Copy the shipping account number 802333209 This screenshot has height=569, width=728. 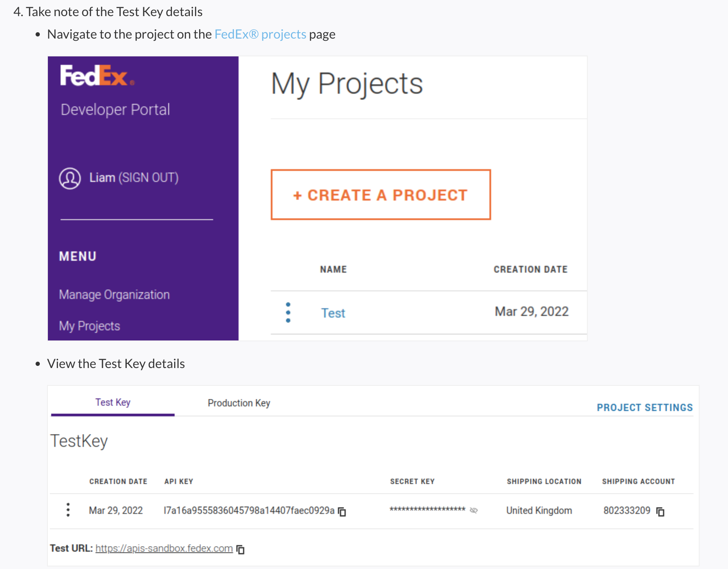pos(660,511)
